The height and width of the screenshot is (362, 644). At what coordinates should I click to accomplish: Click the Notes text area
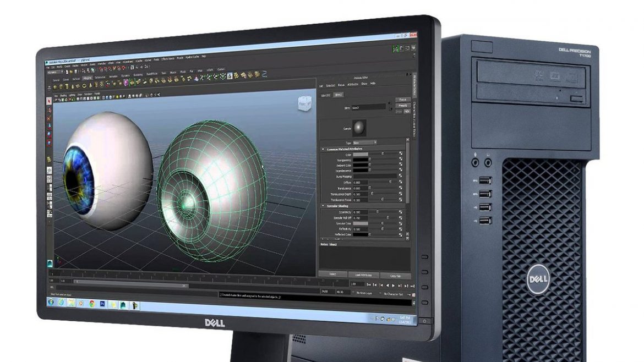tap(365, 258)
